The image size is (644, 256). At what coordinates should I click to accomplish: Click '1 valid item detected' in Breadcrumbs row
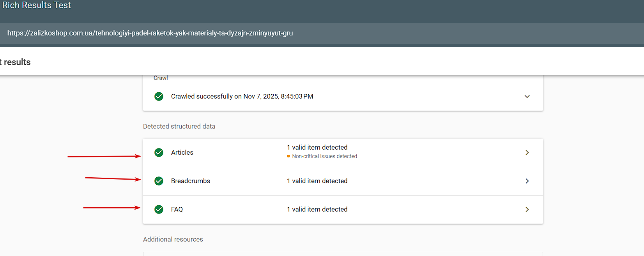tap(317, 181)
